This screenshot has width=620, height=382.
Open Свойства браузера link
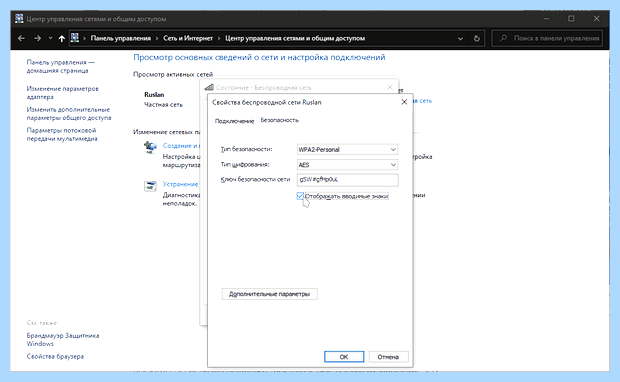[55, 356]
